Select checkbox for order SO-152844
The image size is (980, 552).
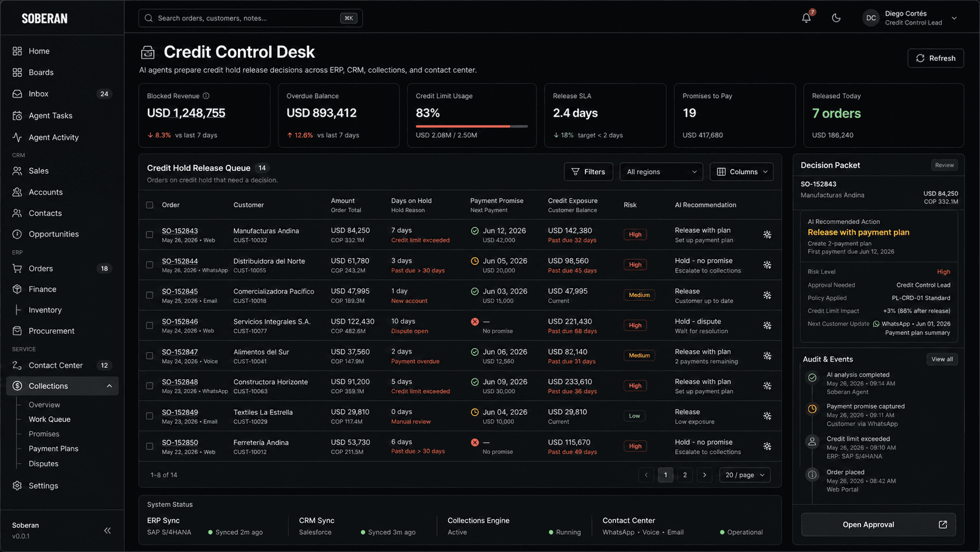tap(149, 265)
